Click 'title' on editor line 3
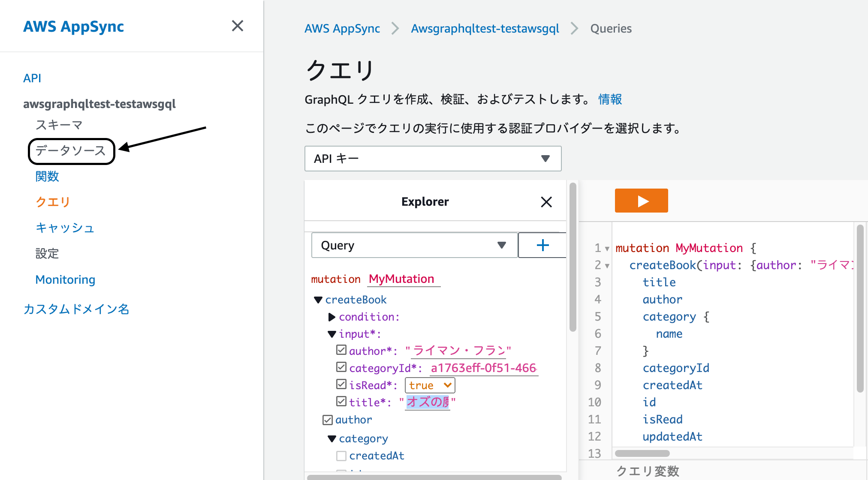 pyautogui.click(x=659, y=282)
